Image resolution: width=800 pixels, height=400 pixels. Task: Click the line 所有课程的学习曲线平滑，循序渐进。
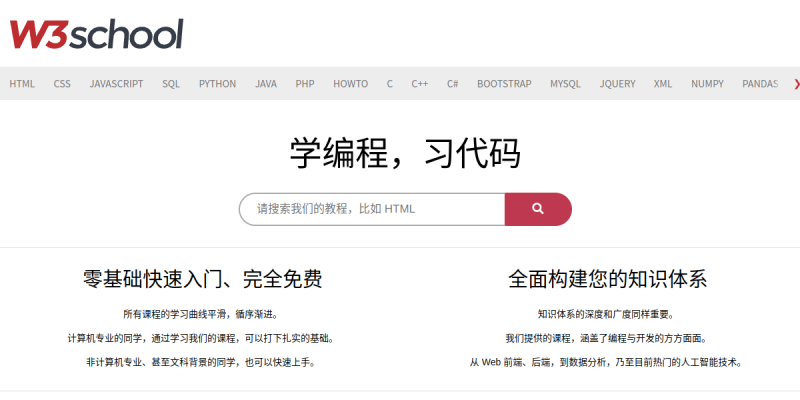coord(202,314)
